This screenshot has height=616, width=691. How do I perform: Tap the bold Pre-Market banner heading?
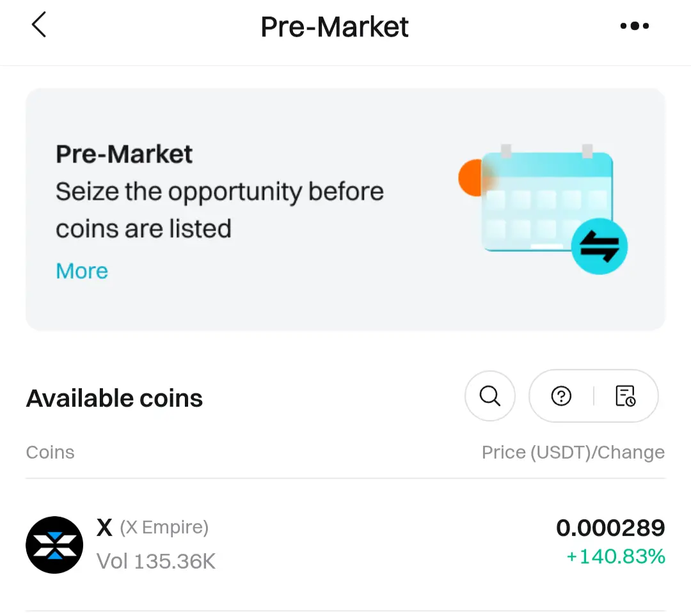click(124, 154)
